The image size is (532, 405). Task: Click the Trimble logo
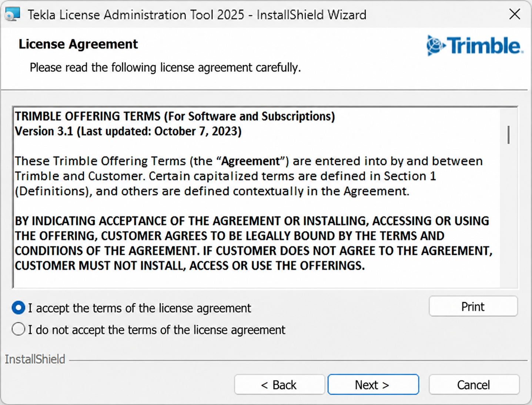[x=475, y=46]
